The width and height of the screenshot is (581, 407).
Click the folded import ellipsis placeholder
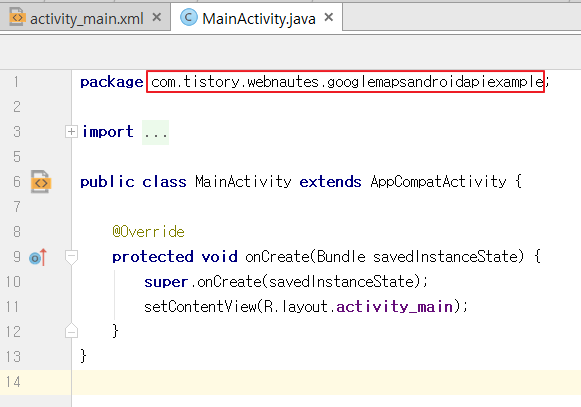(156, 132)
